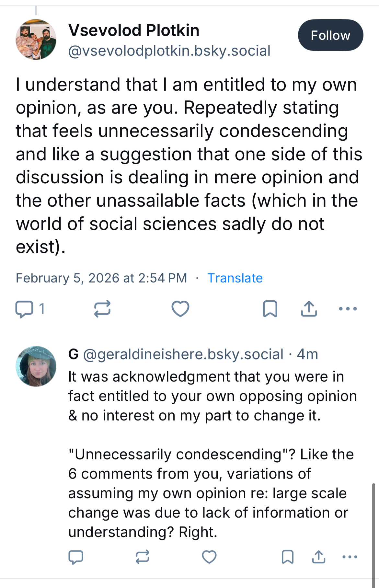Repost Geraldine's reply
The width and height of the screenshot is (379, 588).
143,557
